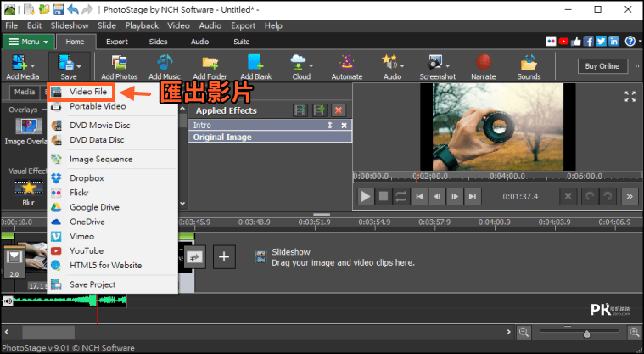Viewport: 644px width, 354px height.
Task: Switch to the Slides ribbon tab
Action: pos(158,42)
